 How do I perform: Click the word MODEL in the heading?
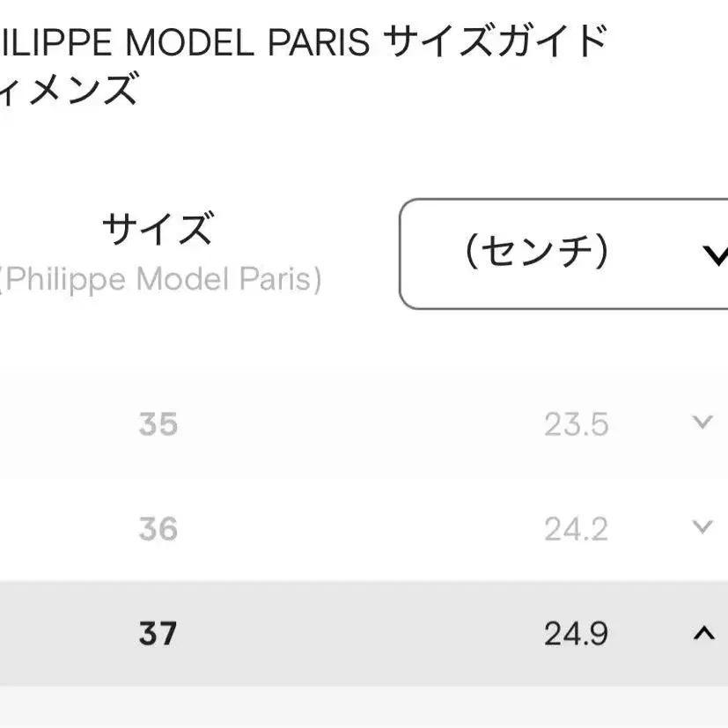(190, 42)
